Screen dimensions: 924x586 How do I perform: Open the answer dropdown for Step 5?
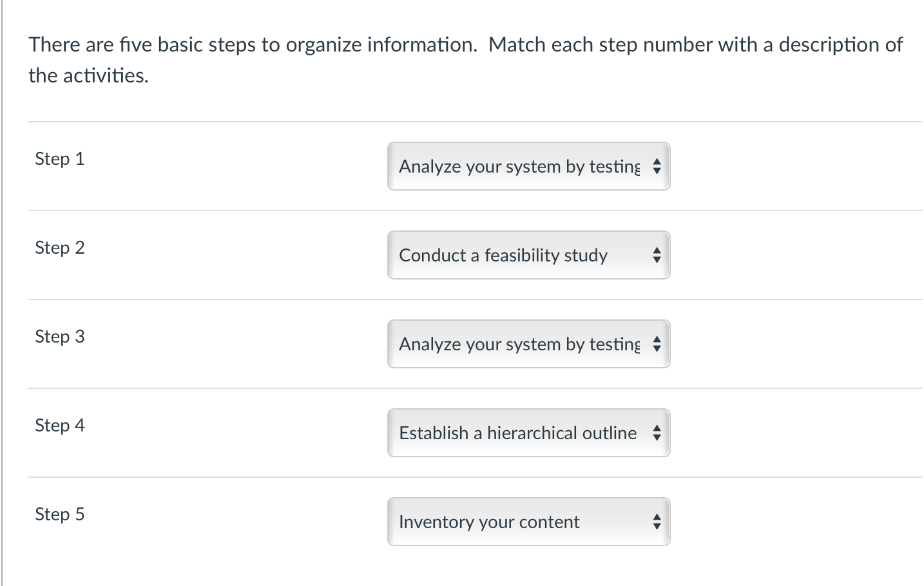528,522
